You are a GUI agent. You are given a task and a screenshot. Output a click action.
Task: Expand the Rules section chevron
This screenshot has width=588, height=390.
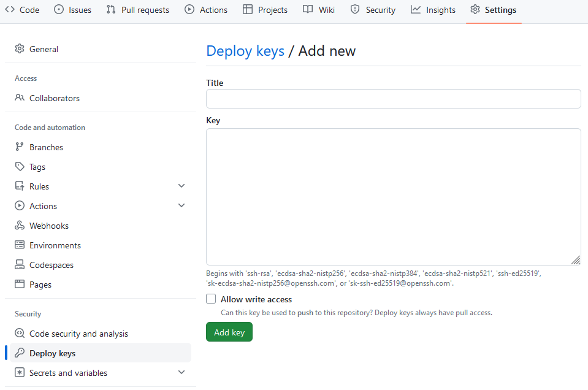(181, 185)
